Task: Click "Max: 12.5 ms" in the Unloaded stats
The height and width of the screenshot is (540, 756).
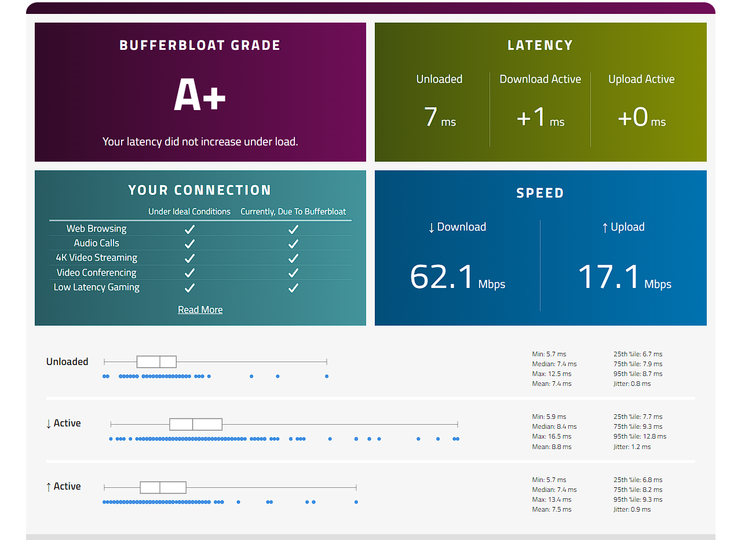Action: (552, 374)
